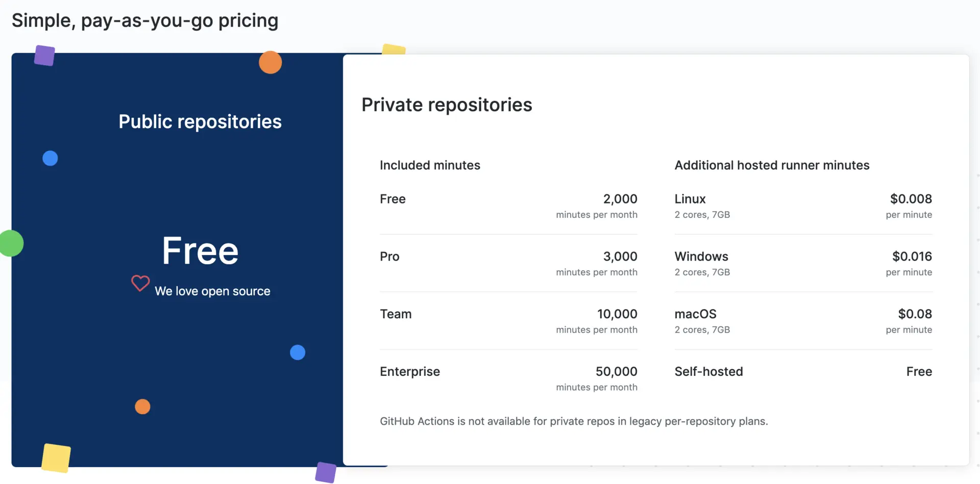Image resolution: width=980 pixels, height=484 pixels.
Task: Click the Self-hosted runner label
Action: coord(708,372)
